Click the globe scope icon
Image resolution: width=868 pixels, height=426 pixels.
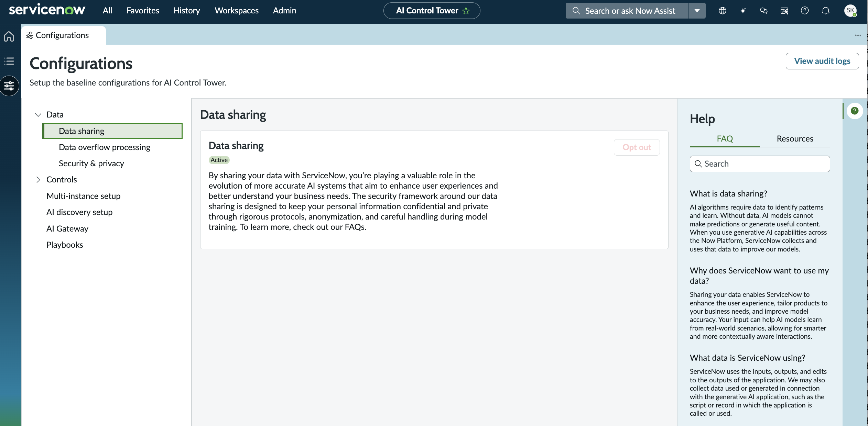tap(723, 11)
